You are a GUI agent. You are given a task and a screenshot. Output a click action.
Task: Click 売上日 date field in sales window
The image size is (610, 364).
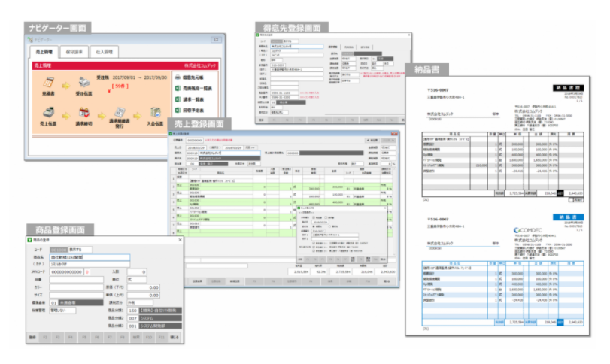196,147
